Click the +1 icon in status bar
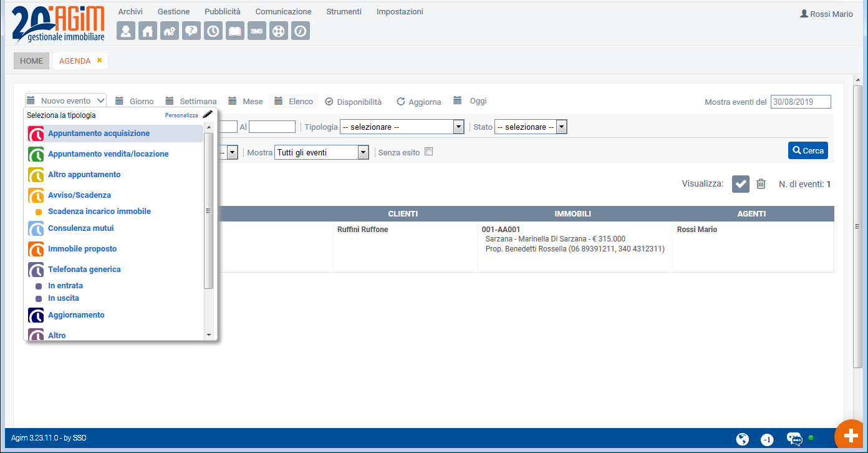This screenshot has width=868, height=453. [x=768, y=440]
